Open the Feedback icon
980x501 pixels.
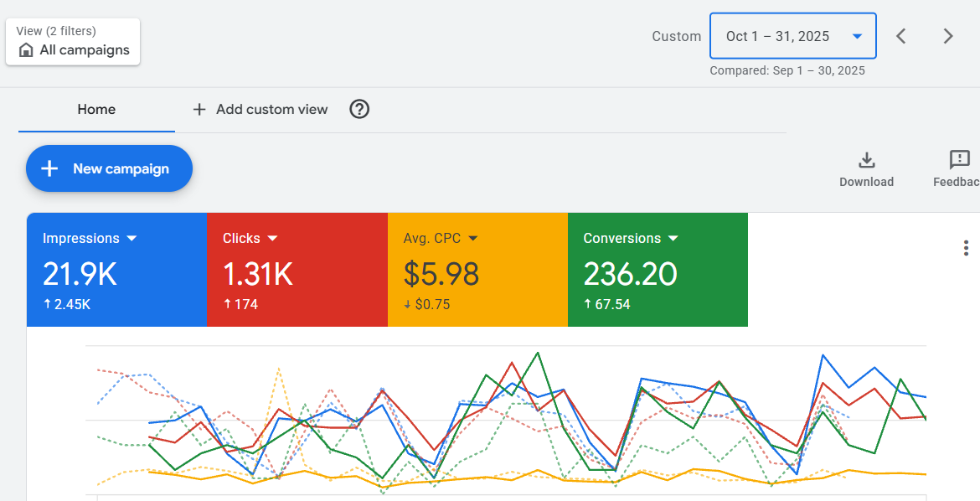click(x=959, y=160)
